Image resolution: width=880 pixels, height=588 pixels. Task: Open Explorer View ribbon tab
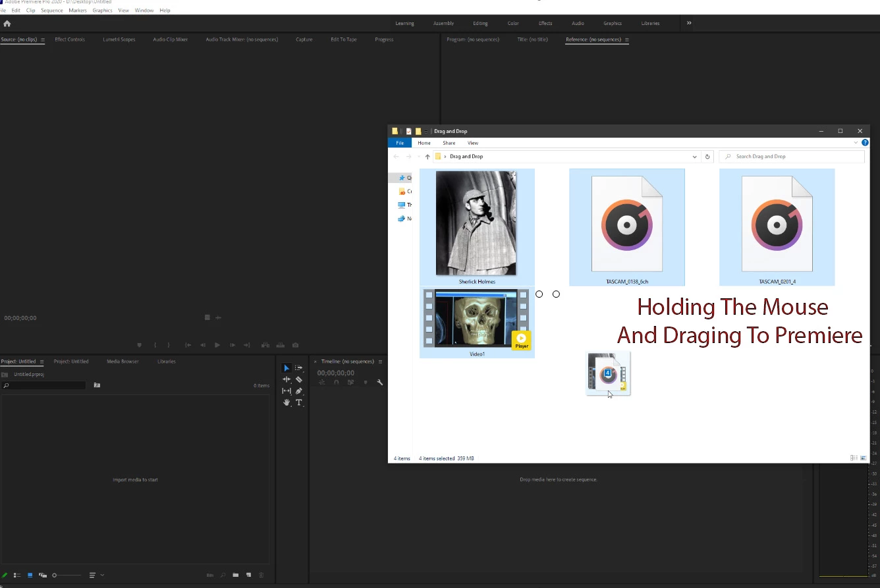pyautogui.click(x=473, y=143)
